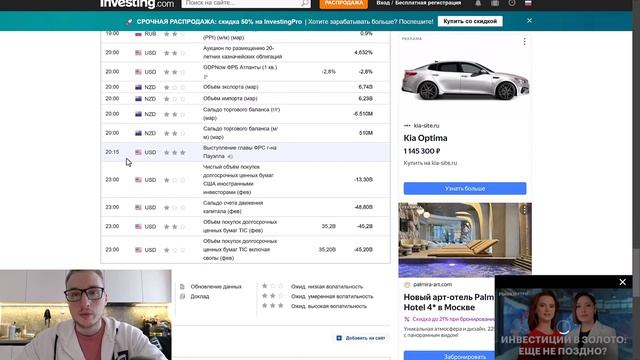Click star rating in TIC свопы row
The image size is (640, 360).
point(174,250)
